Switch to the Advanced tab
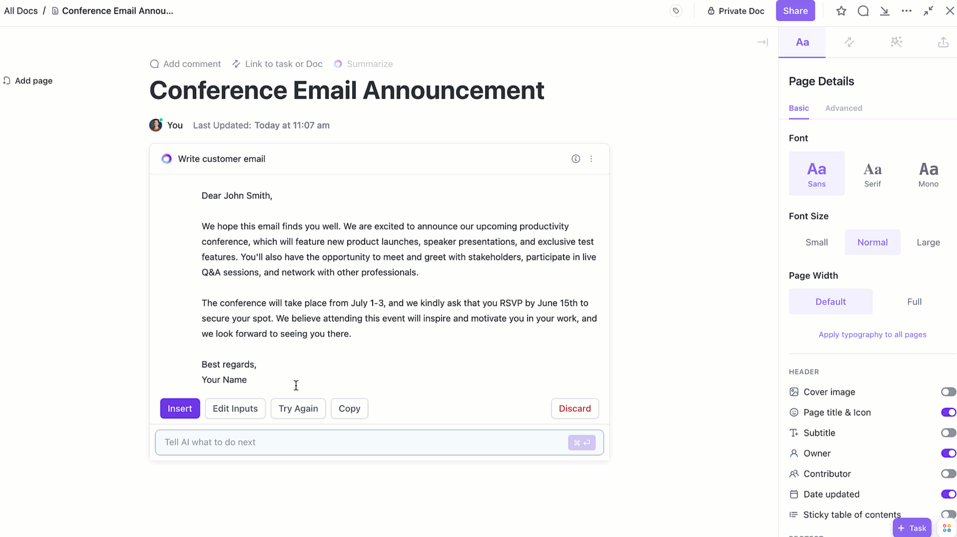957x537 pixels. pos(843,108)
